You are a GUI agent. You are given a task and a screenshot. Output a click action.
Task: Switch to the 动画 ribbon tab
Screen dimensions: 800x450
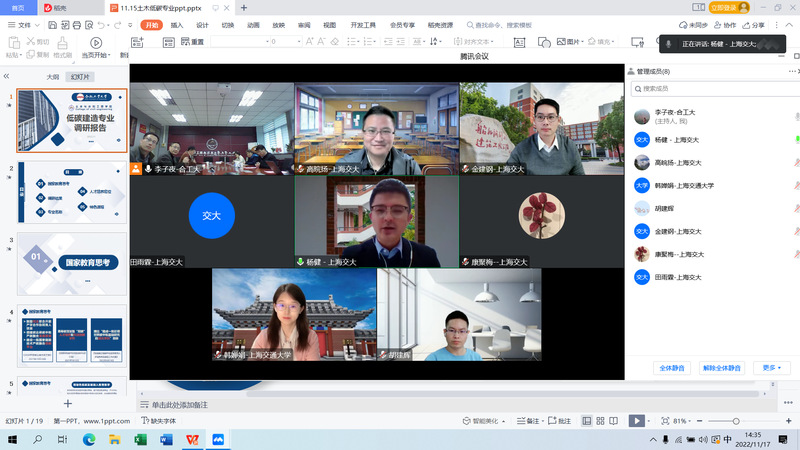point(253,25)
